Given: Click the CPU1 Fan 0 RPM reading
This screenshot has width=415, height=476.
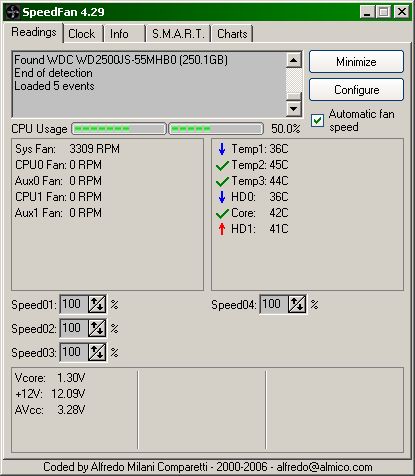Looking at the screenshot, I should 58,197.
